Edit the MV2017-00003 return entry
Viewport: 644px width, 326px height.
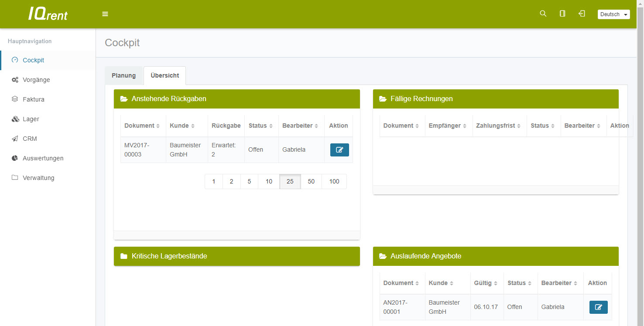339,150
